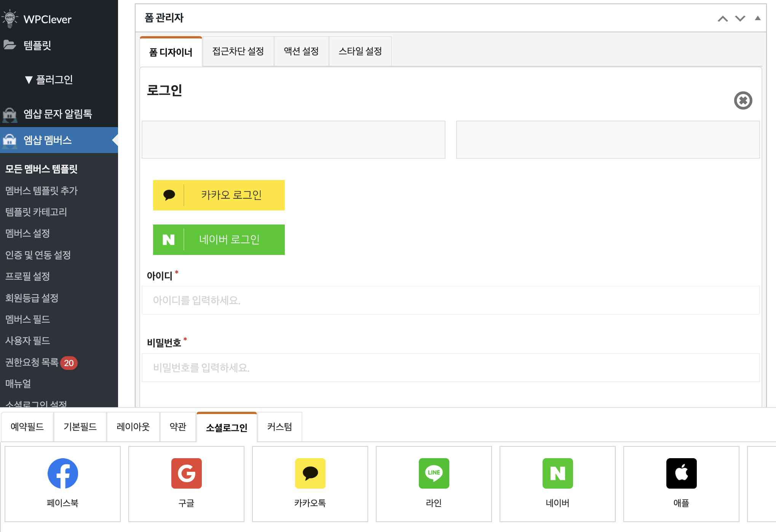Focus the 아이디 input field

(451, 300)
